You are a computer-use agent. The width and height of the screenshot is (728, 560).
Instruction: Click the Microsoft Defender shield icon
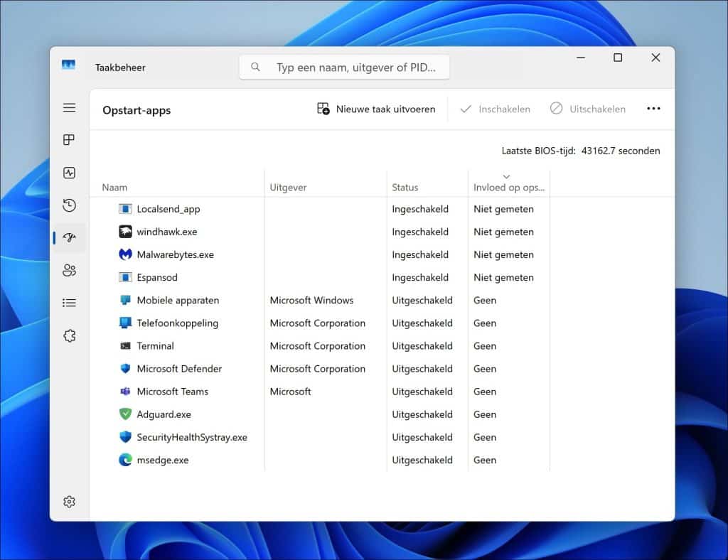point(125,368)
